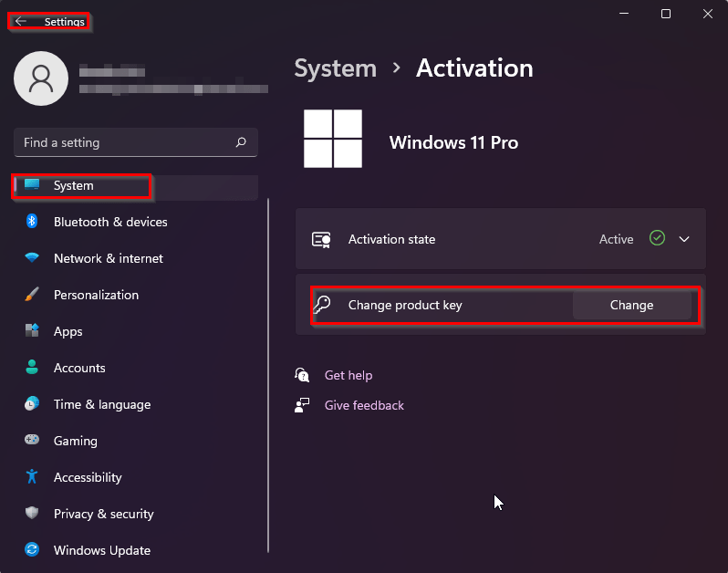Minimize the Settings window

[x=624, y=14]
